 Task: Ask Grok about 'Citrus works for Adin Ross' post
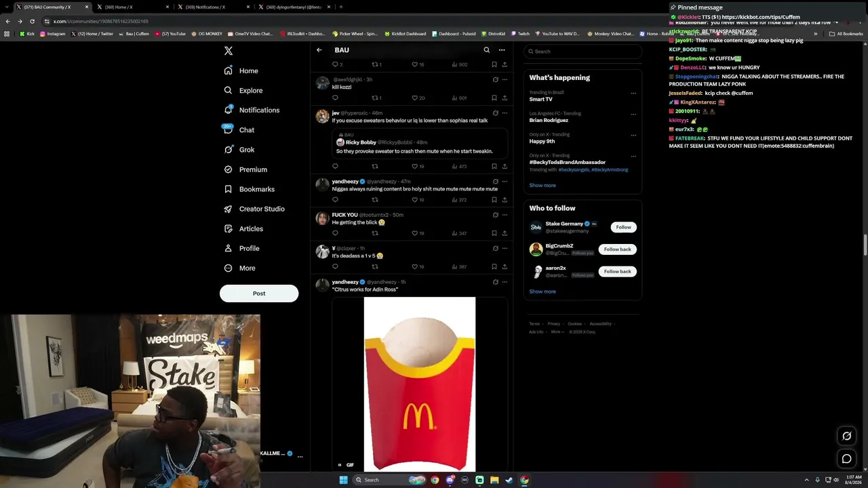[495, 282]
